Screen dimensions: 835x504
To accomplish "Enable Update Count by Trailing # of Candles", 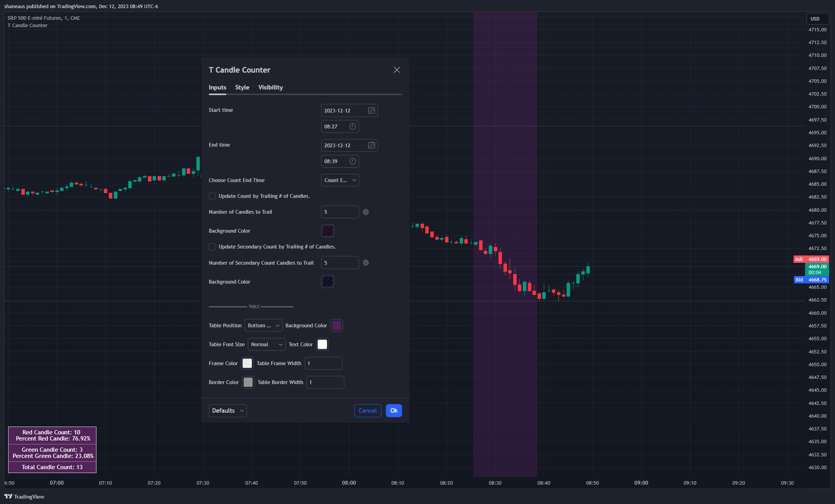I will pos(212,196).
